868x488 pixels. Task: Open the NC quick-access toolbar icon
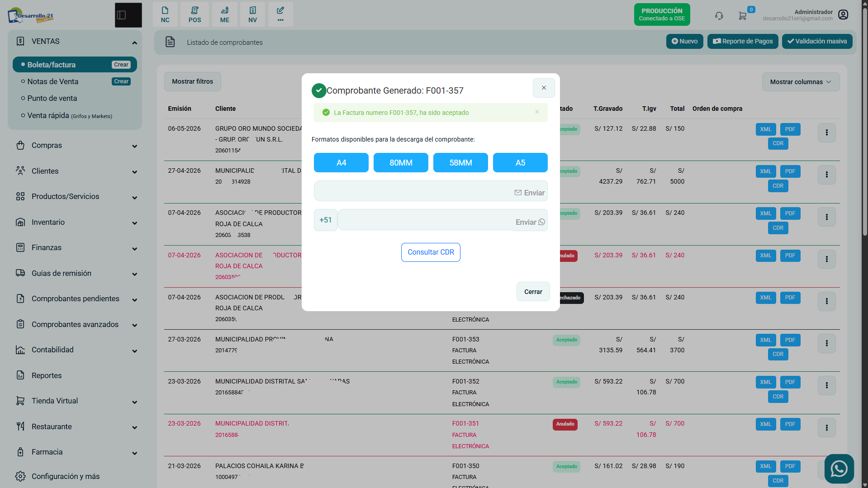point(165,14)
